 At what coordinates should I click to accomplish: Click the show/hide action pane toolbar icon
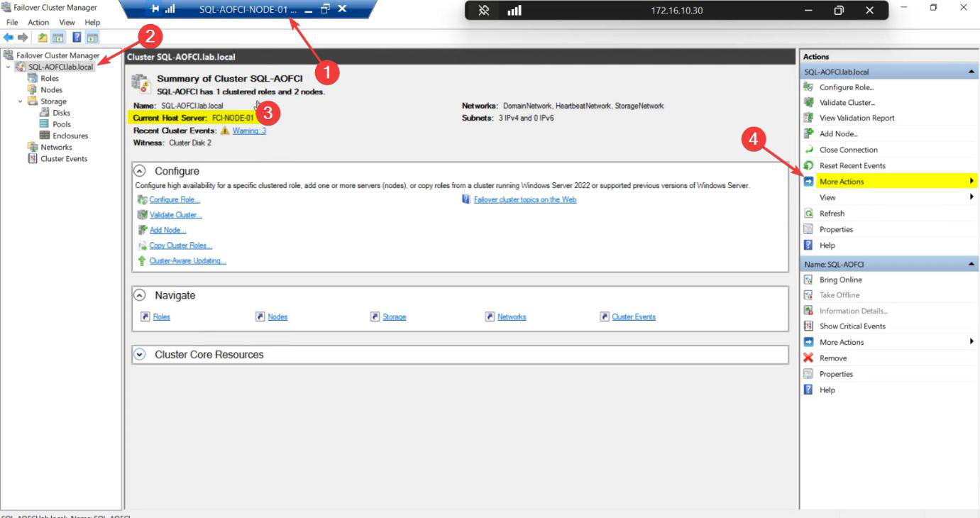[x=92, y=37]
